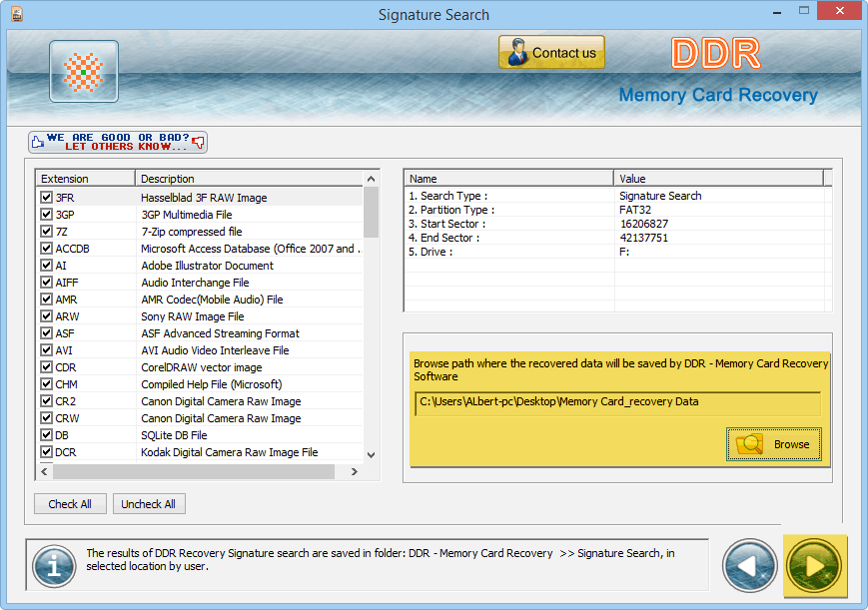Close the Signature Search window

(x=840, y=11)
